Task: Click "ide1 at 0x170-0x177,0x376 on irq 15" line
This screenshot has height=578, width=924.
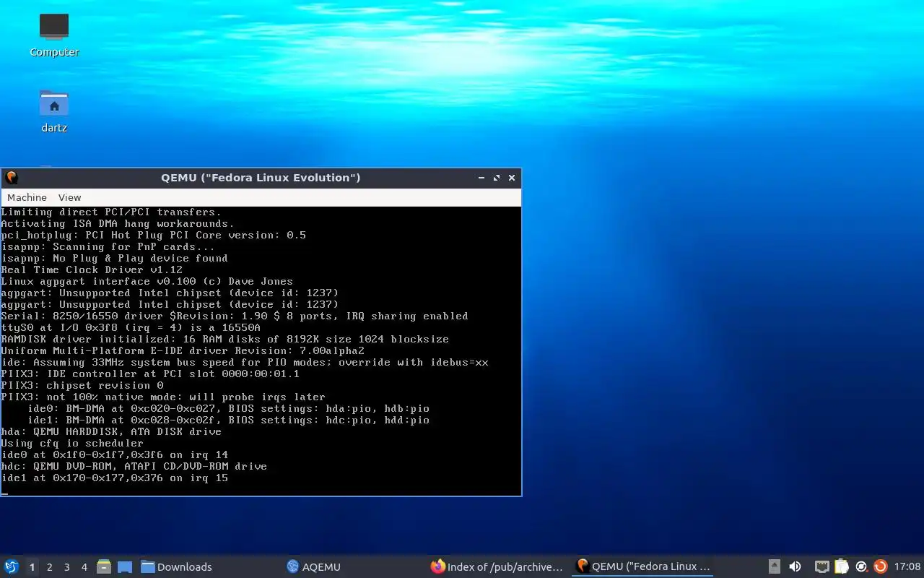Action: (x=115, y=478)
